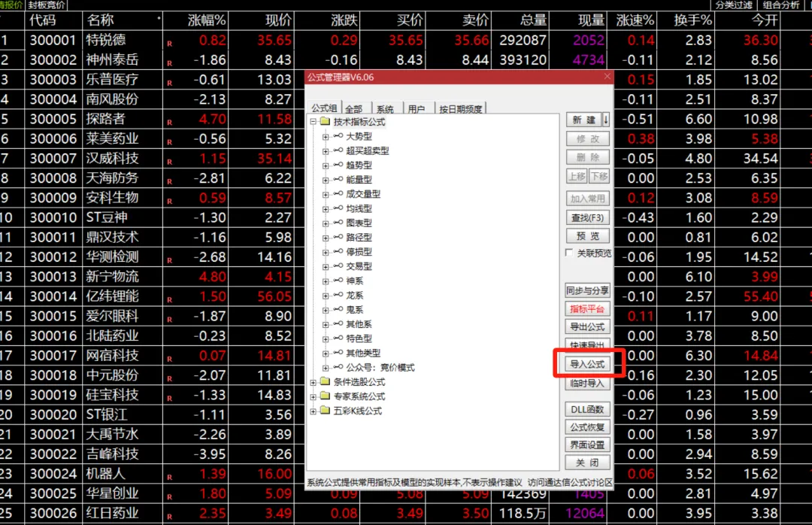Click the 新建 button
The image size is (812, 525).
(x=583, y=120)
